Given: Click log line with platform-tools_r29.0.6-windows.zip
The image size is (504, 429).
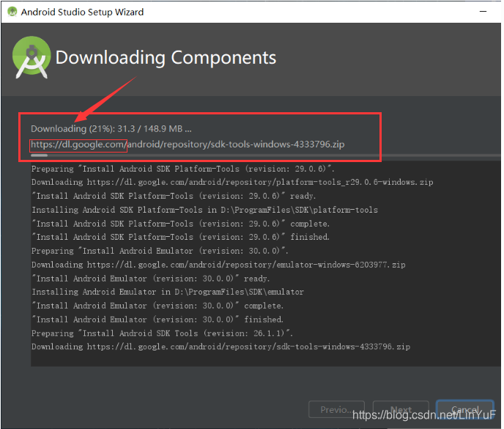Looking at the screenshot, I should coord(232,182).
